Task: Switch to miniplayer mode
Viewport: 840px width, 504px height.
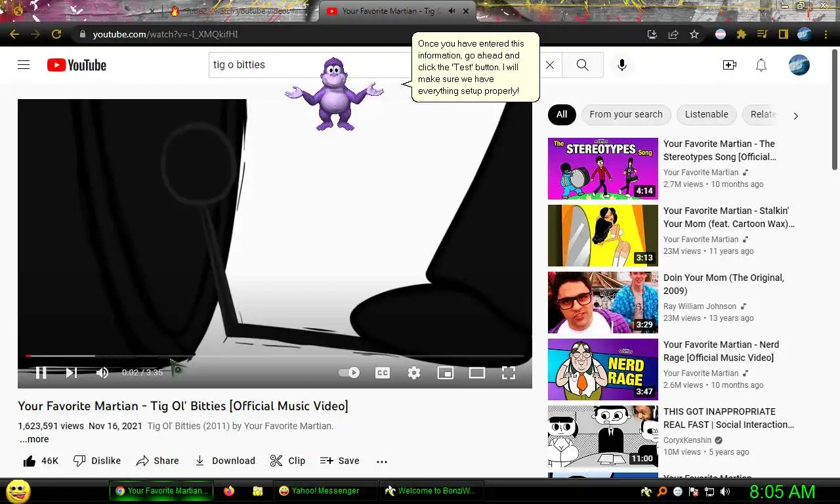Action: click(446, 373)
